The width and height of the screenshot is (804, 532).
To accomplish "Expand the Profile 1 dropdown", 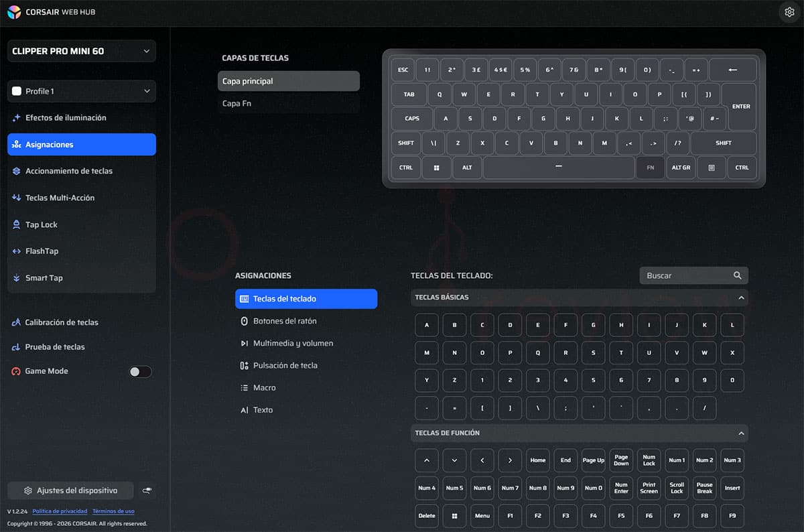I will (x=82, y=91).
